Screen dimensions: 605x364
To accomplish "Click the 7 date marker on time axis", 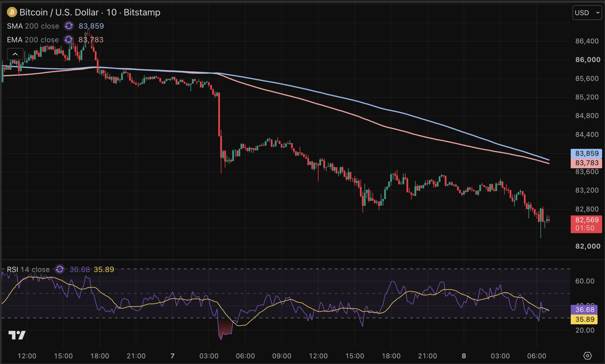I will (172, 356).
